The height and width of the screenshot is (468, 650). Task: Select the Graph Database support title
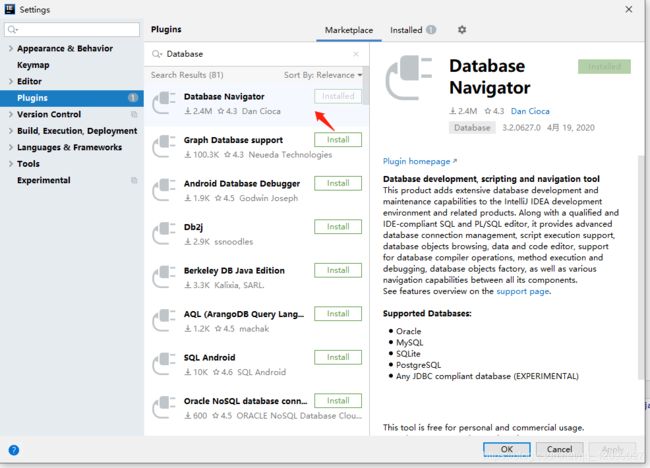pos(233,140)
